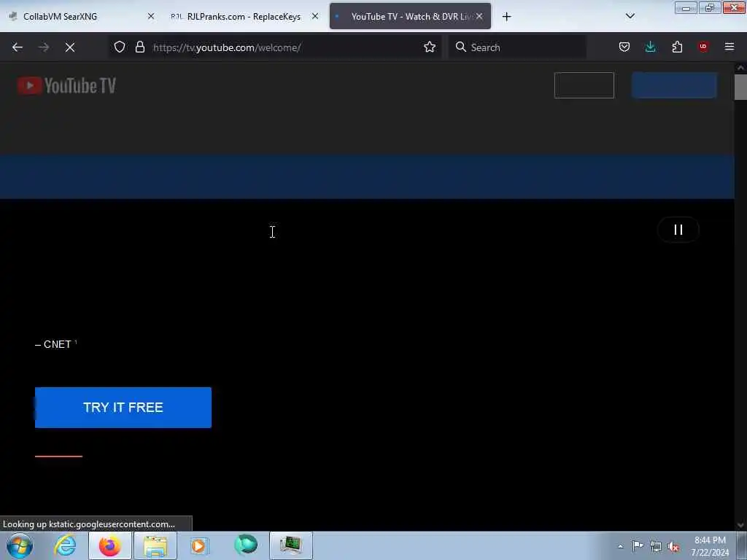Image resolution: width=747 pixels, height=560 pixels.
Task: Click the scrollbar up arrow
Action: tap(740, 68)
